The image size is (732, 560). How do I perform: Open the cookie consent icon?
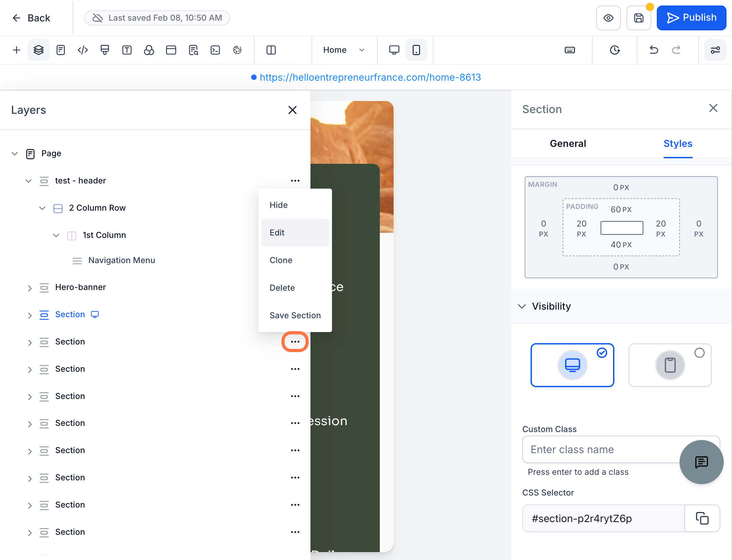[x=237, y=50]
